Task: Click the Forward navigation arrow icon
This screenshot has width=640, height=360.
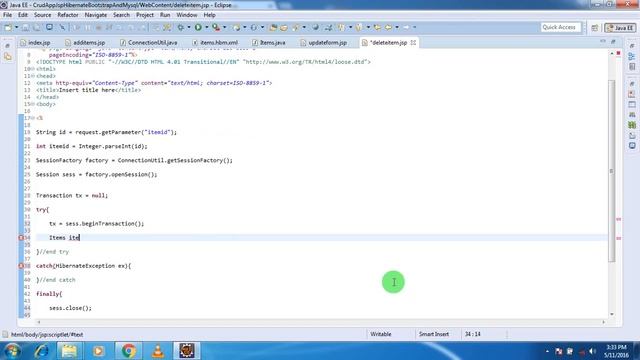Action: (406, 27)
